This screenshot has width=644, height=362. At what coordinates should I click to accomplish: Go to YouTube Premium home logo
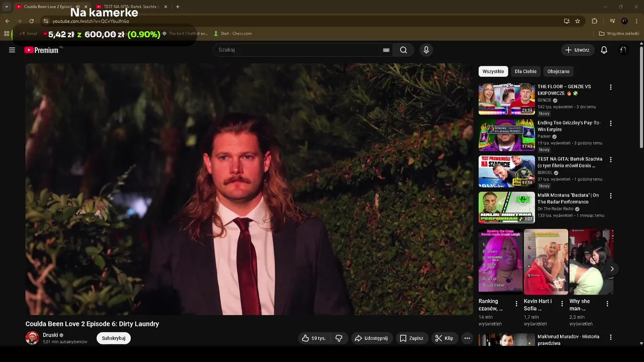click(41, 50)
